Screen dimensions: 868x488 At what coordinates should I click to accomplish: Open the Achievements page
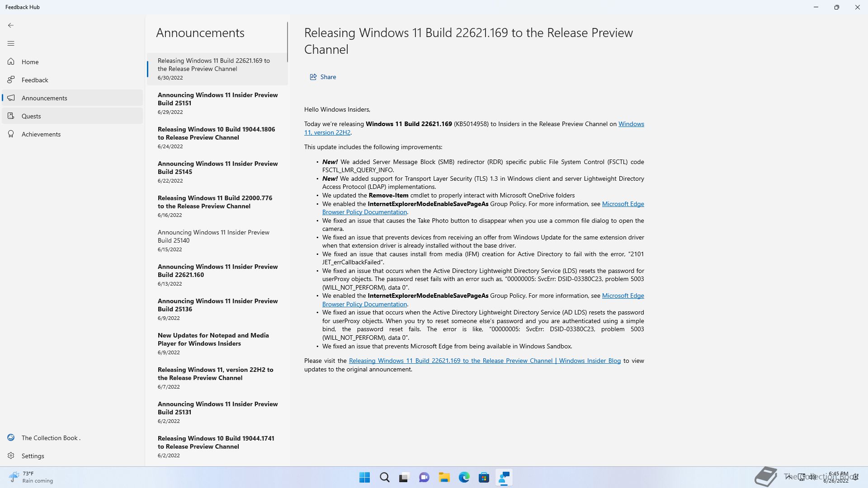coord(72,134)
